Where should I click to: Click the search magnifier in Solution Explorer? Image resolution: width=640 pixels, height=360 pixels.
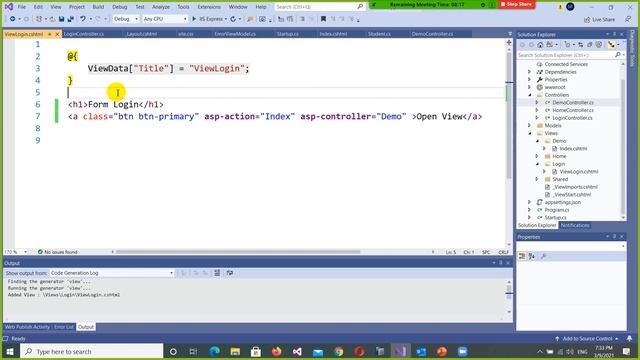click(618, 55)
